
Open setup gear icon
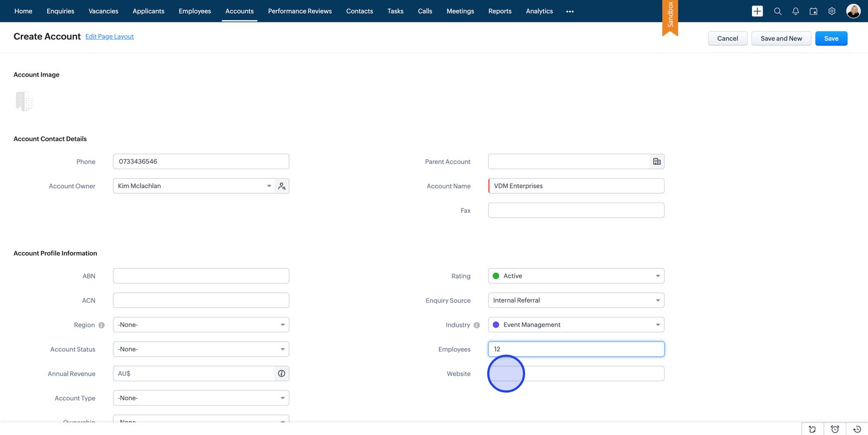832,11
